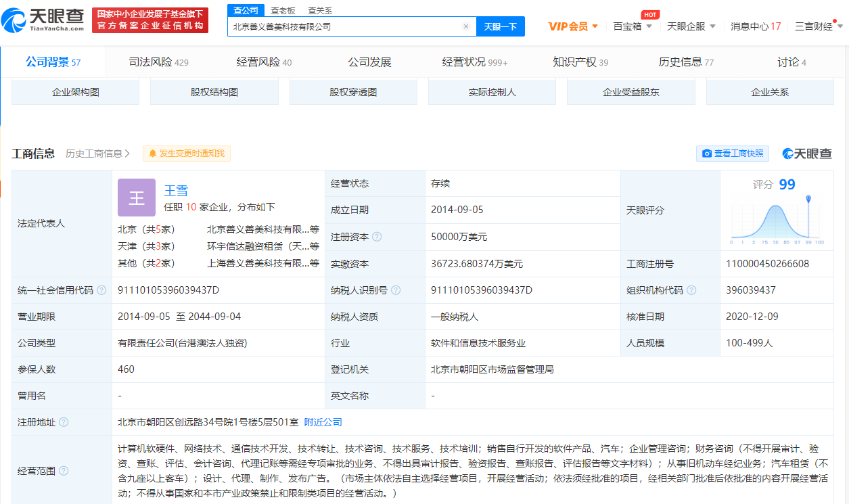Open the 附近公司 link

click(323, 422)
